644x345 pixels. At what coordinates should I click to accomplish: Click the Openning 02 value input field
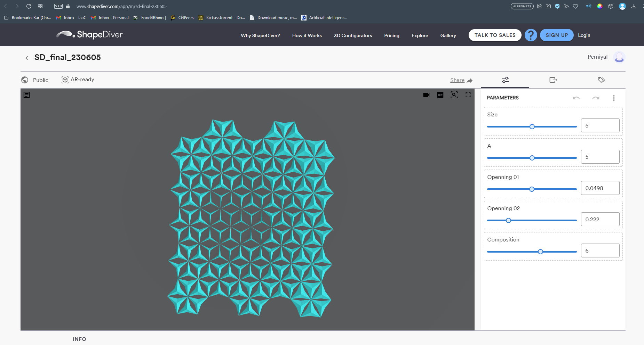coord(600,219)
